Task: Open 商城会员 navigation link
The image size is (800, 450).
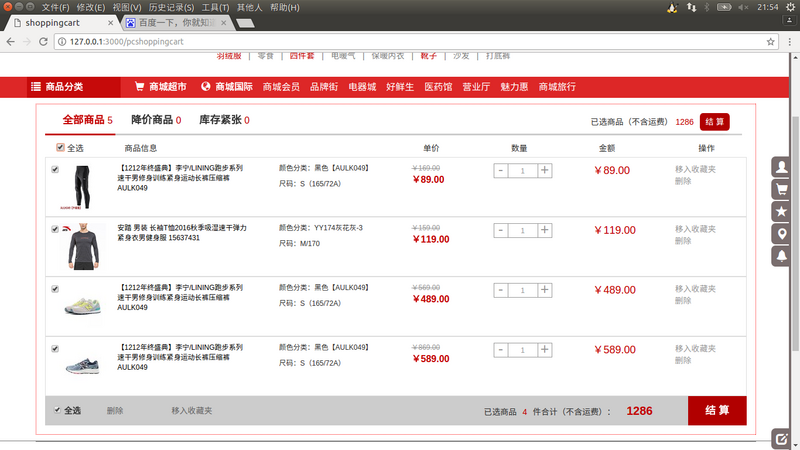Action: coord(281,87)
